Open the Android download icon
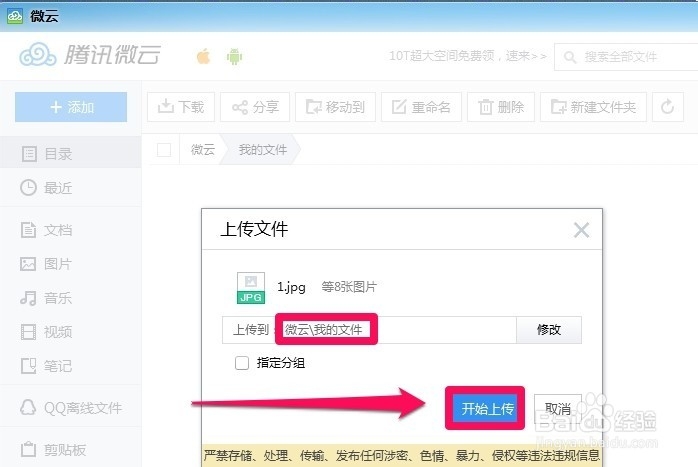698x467 pixels. pos(234,57)
